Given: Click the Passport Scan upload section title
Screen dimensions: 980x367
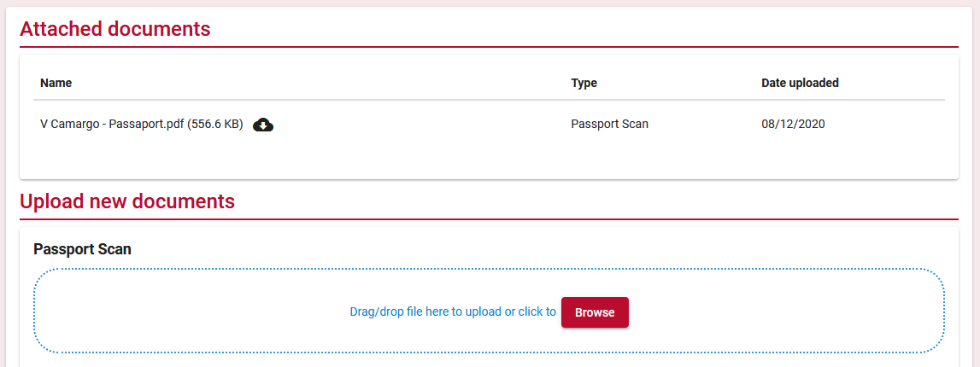Looking at the screenshot, I should [x=83, y=249].
